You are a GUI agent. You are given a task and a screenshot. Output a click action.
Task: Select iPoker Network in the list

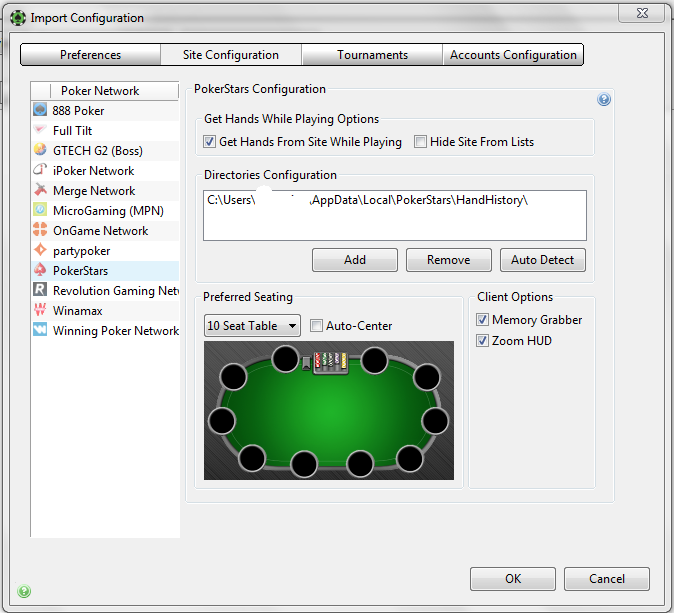coord(106,170)
